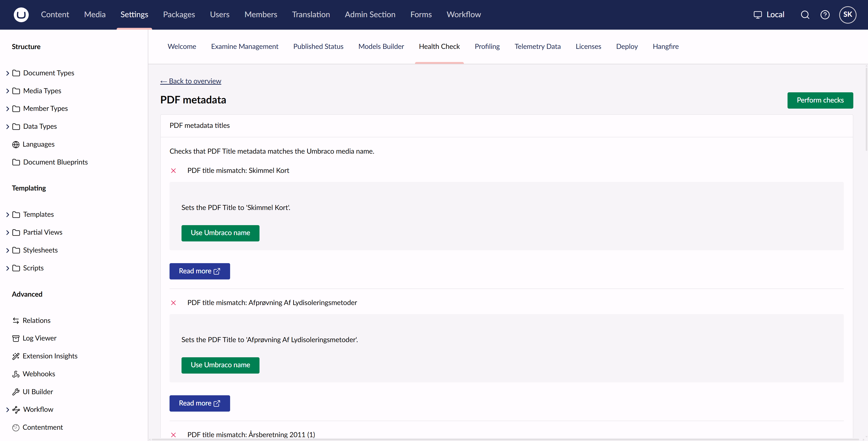Go to the Content section

click(55, 14)
